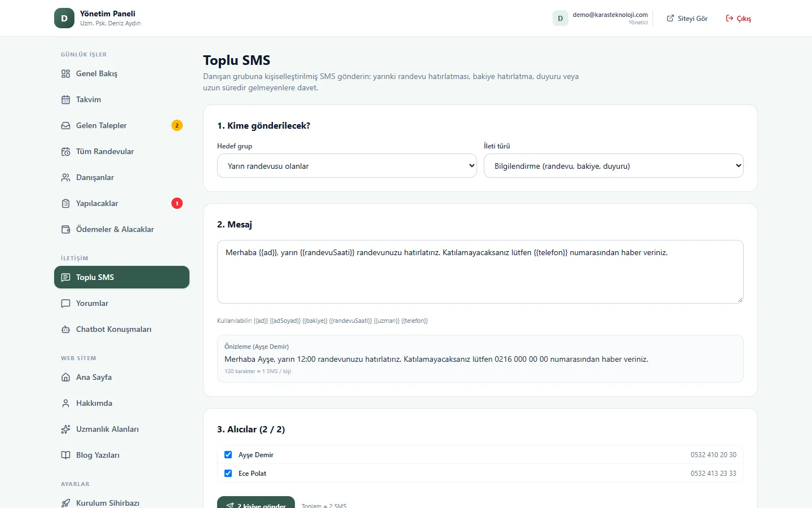Click the Blog Yazıları book icon

coord(65,455)
